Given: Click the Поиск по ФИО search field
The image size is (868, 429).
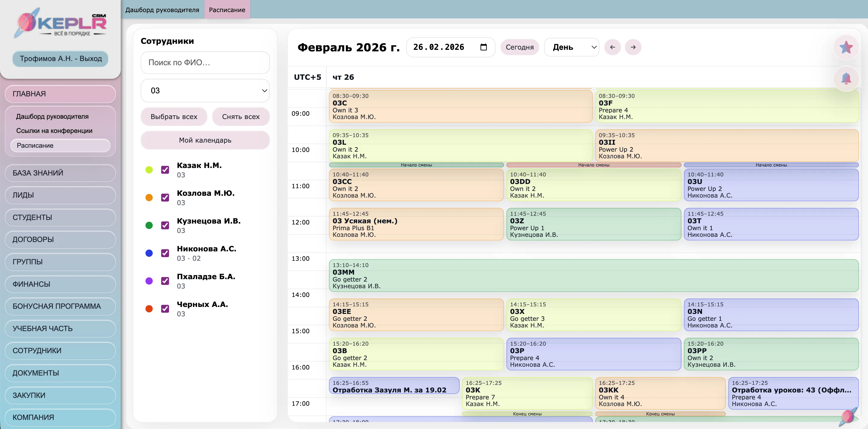Looking at the screenshot, I should click(x=205, y=63).
